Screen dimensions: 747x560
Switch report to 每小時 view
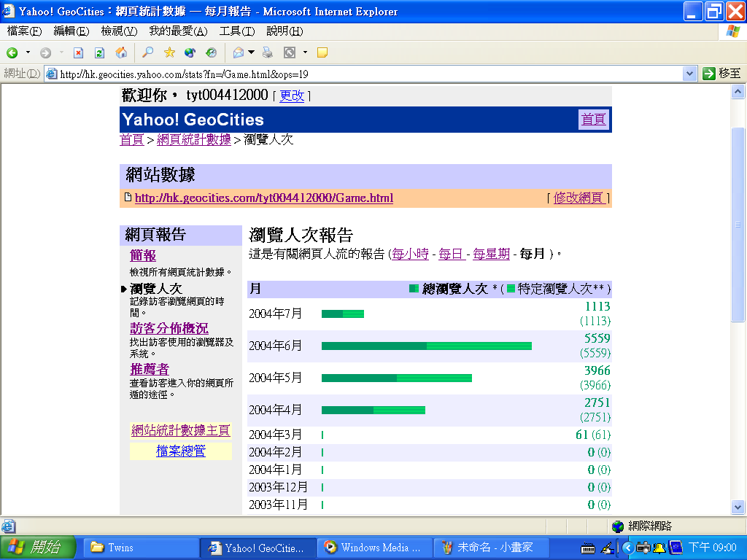tap(410, 254)
